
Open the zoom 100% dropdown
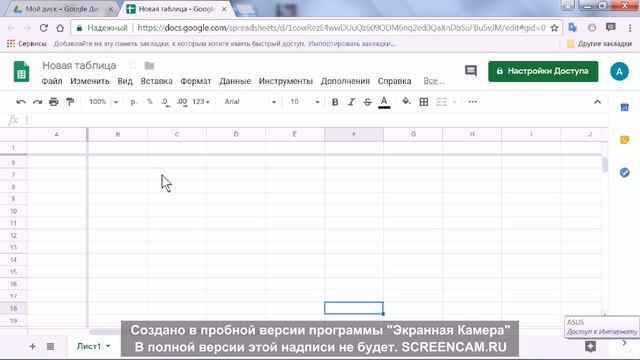(104, 102)
